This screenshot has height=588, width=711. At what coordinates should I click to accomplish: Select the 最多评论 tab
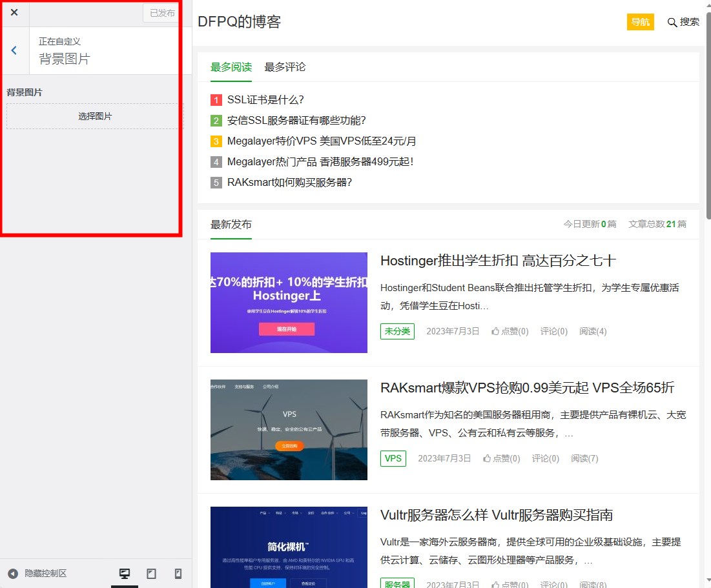pos(285,67)
